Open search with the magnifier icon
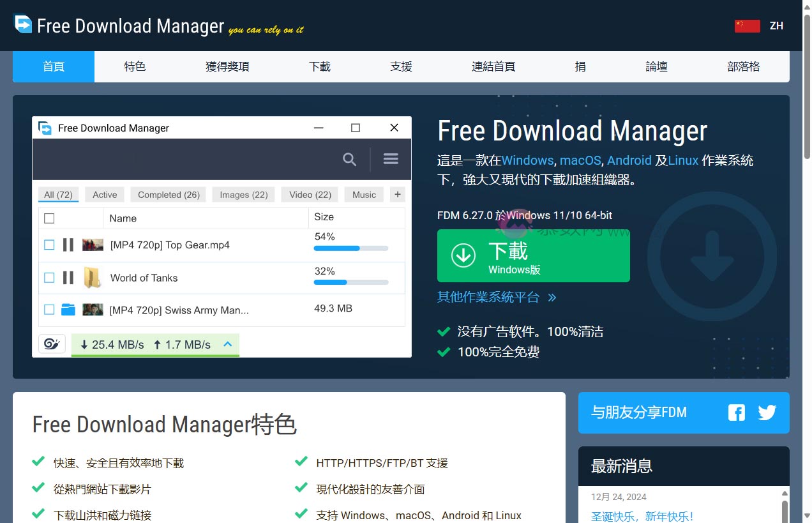Image resolution: width=812 pixels, height=523 pixels. click(349, 158)
